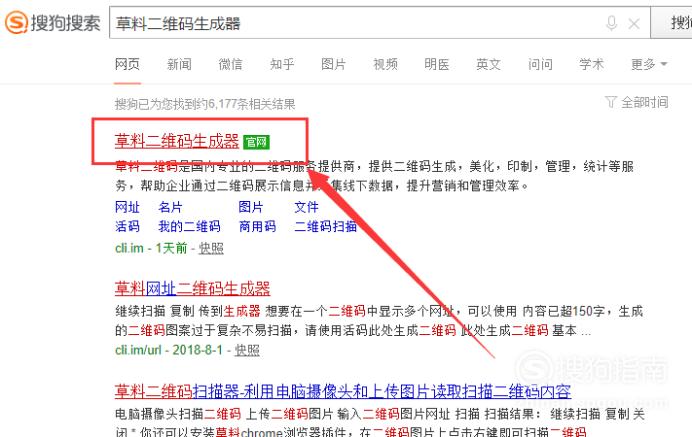Open the 草料二维码扫描器 result link

[343, 392]
